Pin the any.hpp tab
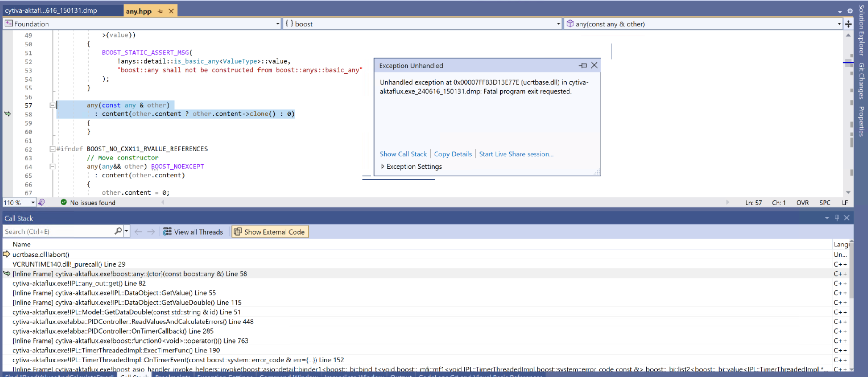 click(x=160, y=11)
